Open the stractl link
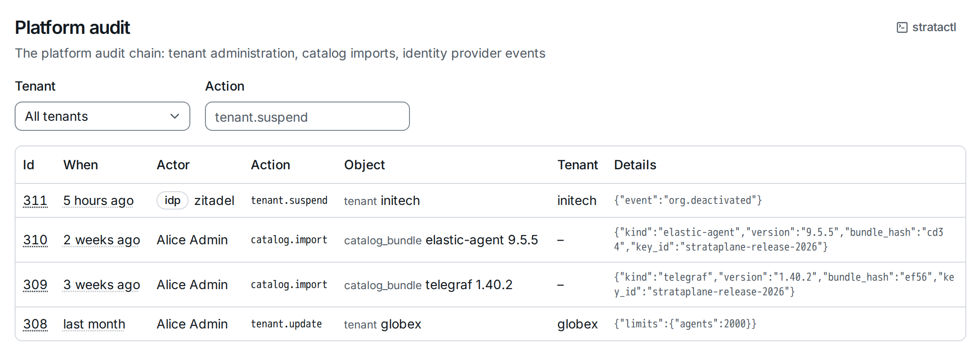 (926, 27)
